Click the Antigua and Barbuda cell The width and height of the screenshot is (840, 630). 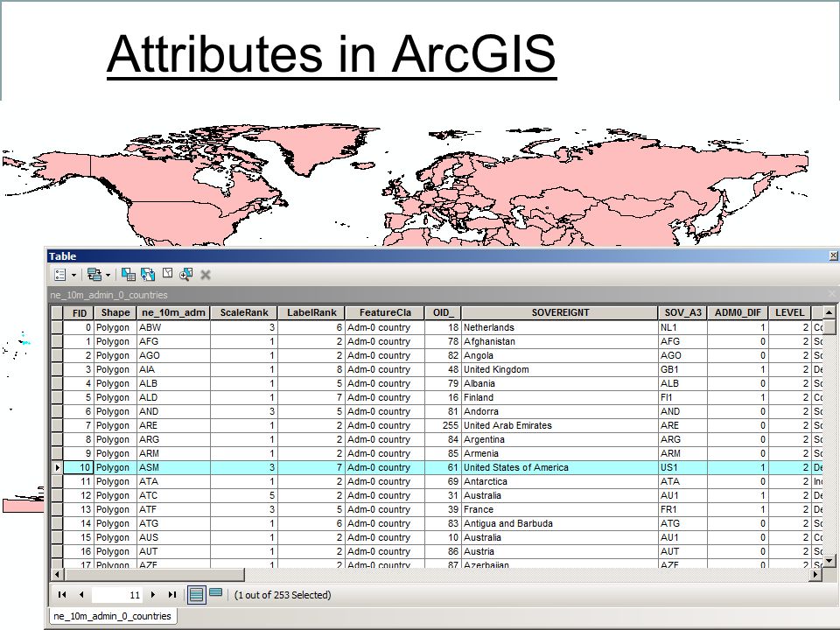click(559, 523)
